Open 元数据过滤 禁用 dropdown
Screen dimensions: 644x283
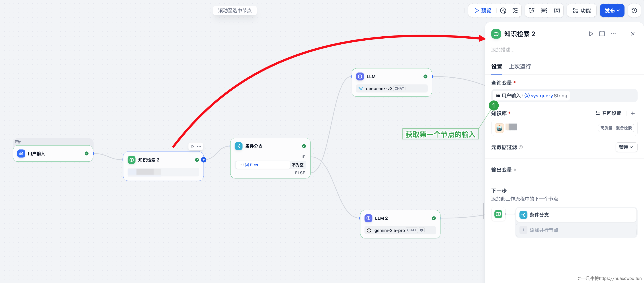coord(626,147)
